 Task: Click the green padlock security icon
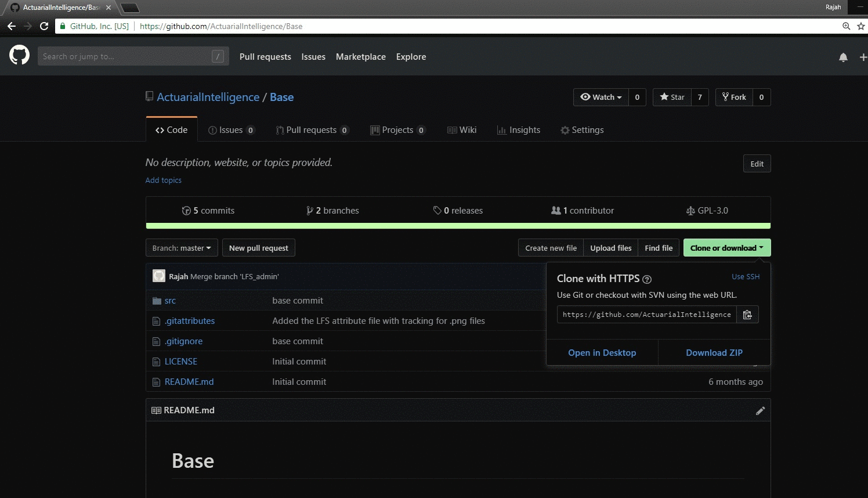63,26
